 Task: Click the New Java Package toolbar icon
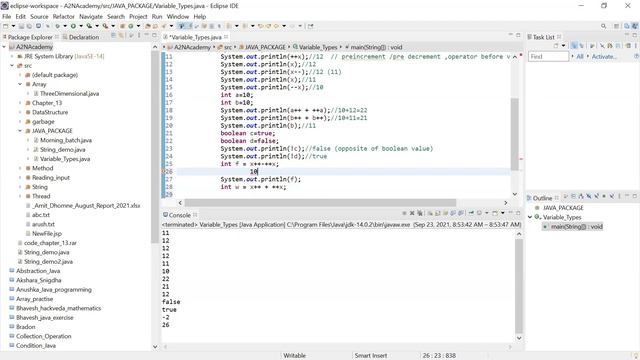point(122,26)
